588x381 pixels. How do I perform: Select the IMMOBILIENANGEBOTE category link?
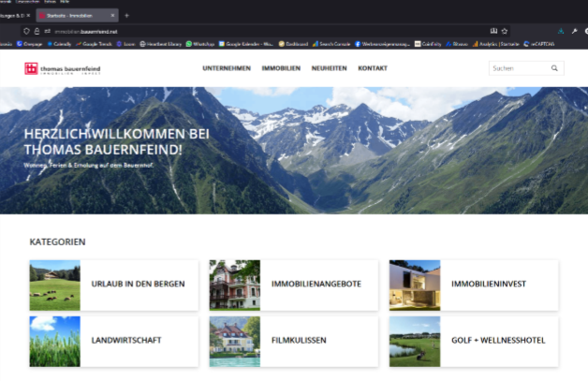316,285
